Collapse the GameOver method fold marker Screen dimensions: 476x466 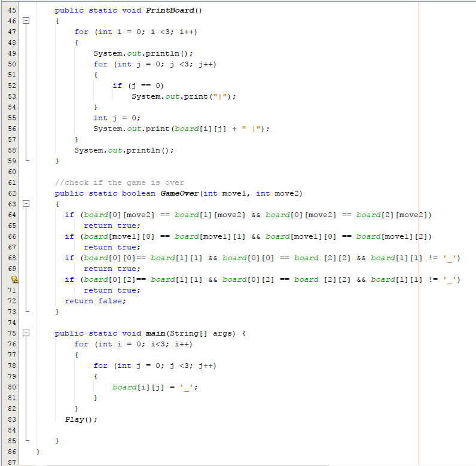(x=26, y=204)
